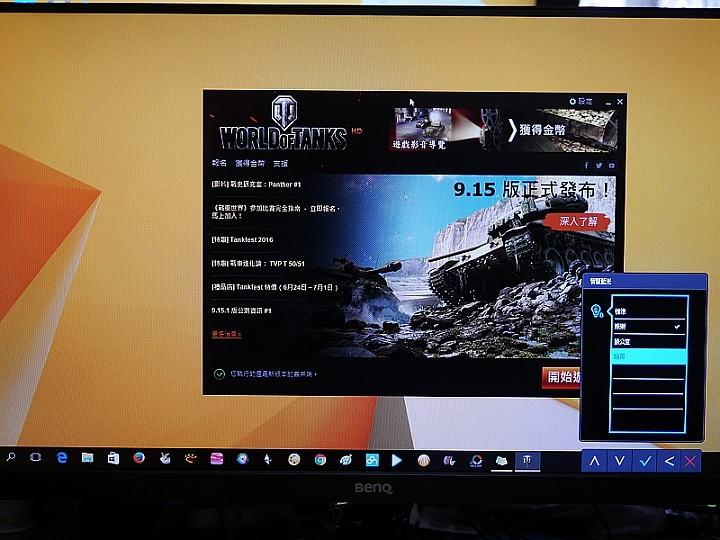The image size is (720, 540).
Task: Click the light bulb icon in the monitor OSD
Action: (596, 311)
